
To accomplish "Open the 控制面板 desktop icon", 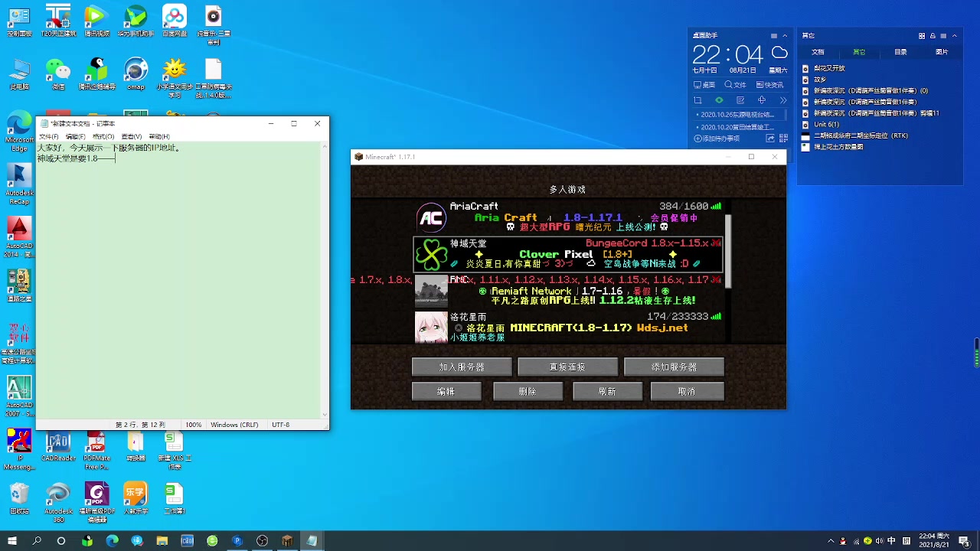I will (x=19, y=21).
